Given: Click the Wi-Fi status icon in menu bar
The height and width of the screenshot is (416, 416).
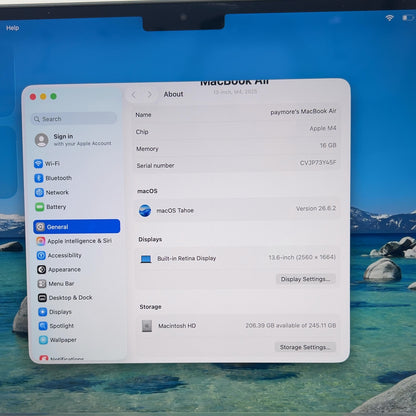Looking at the screenshot, I should click(389, 18).
